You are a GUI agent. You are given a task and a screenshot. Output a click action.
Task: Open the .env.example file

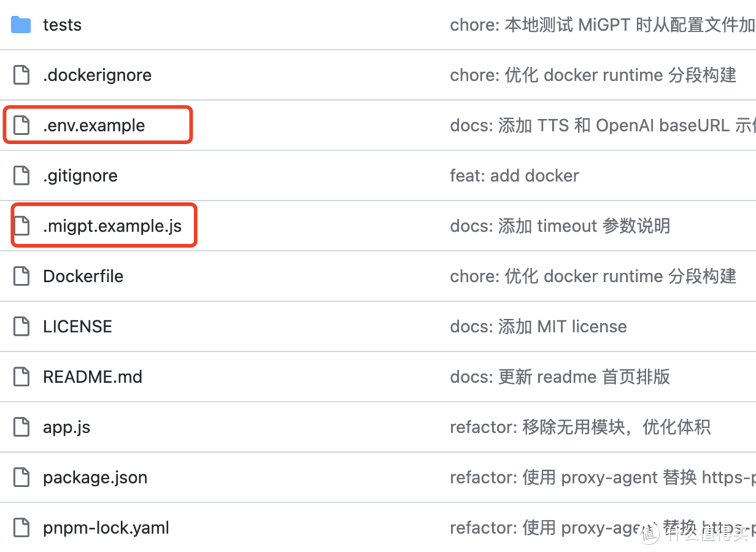tap(94, 126)
